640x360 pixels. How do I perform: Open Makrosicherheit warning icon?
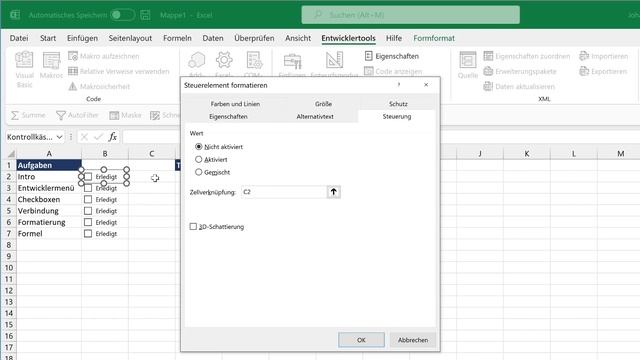tap(73, 86)
